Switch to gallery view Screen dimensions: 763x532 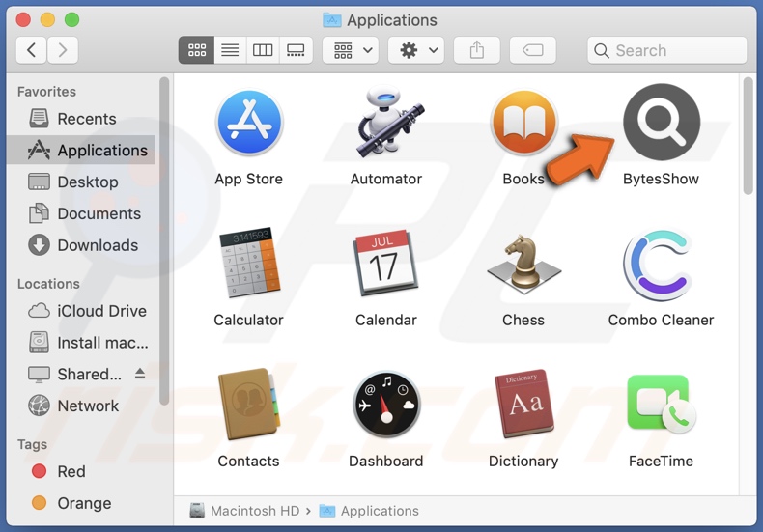pyautogui.click(x=296, y=50)
